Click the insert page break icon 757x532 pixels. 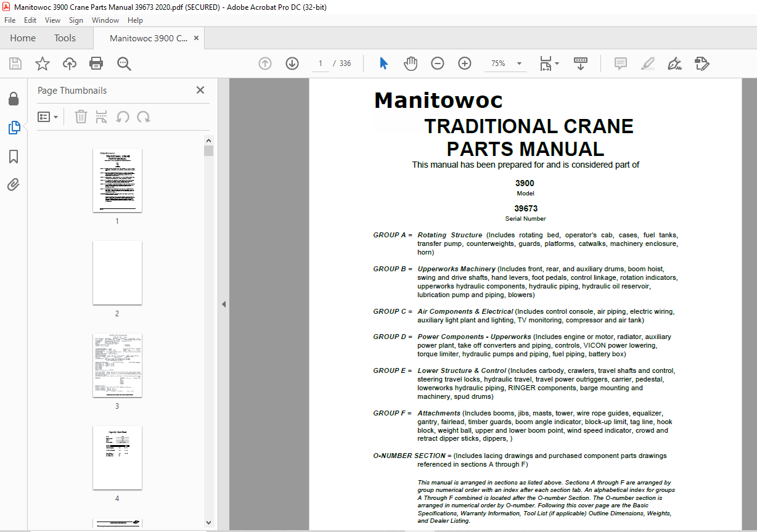(102, 117)
